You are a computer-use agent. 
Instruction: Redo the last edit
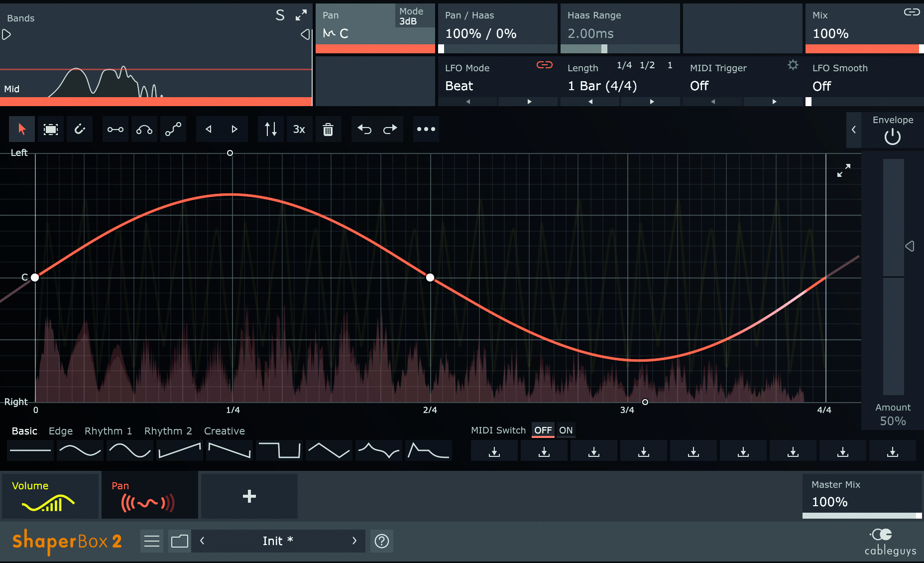[x=390, y=130]
